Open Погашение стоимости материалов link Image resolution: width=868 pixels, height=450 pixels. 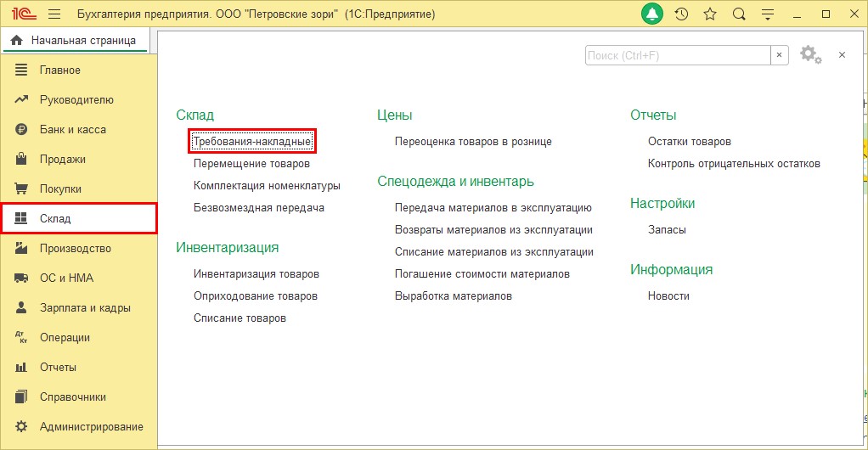point(482,274)
